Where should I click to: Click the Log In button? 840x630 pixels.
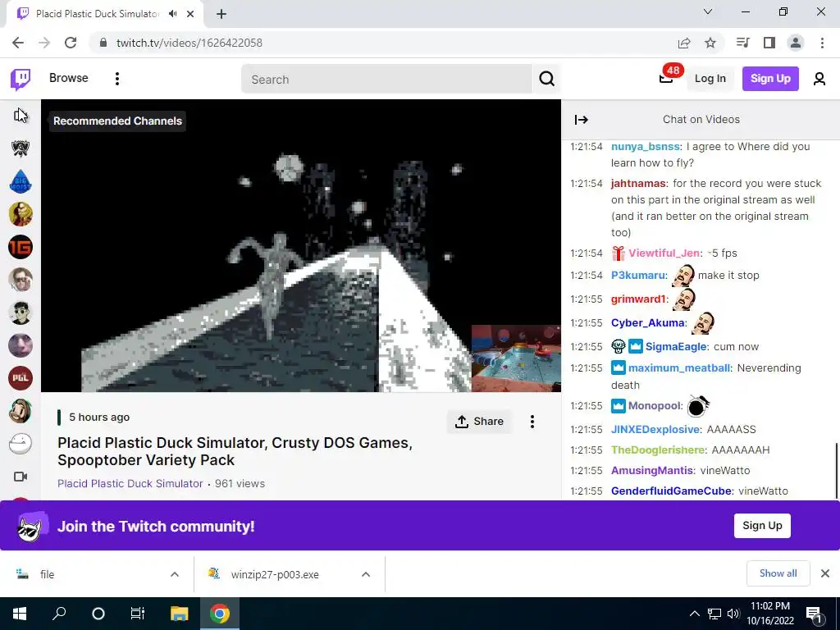[710, 78]
